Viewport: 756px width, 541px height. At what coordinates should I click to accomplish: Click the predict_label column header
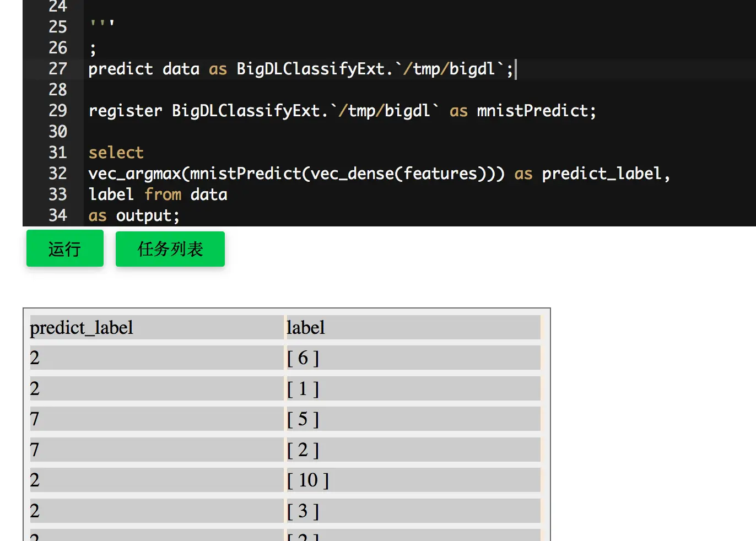point(156,327)
